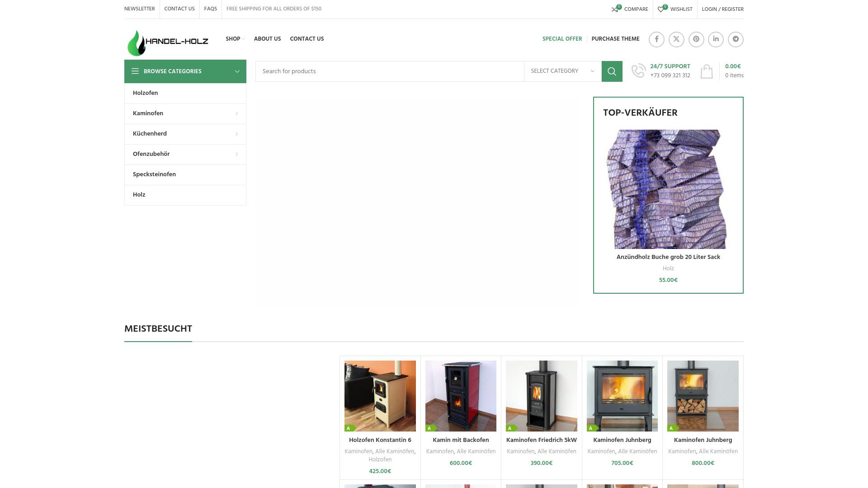Click Kaminofen category under Friedrich 5kW
Image resolution: width=868 pixels, height=488 pixels.
click(520, 451)
